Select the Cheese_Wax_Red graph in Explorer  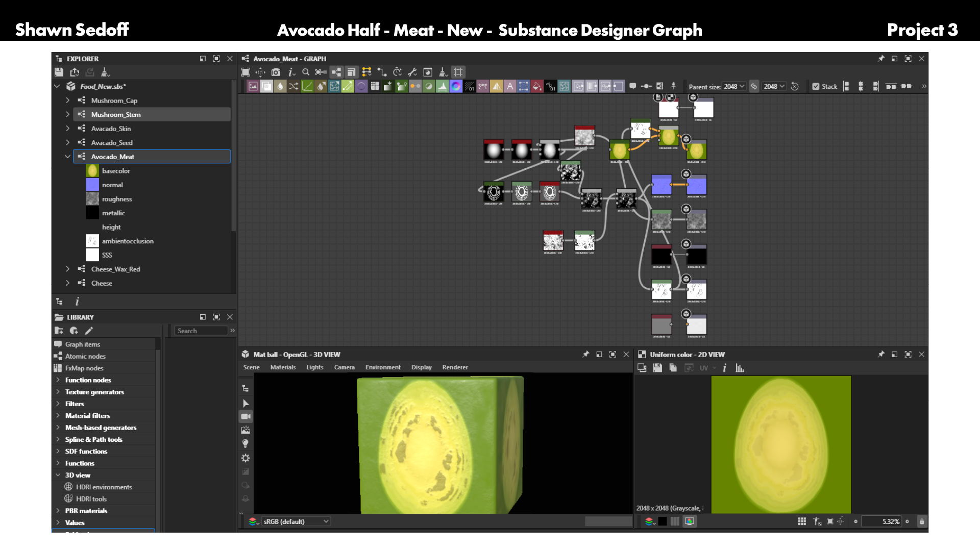pos(115,269)
